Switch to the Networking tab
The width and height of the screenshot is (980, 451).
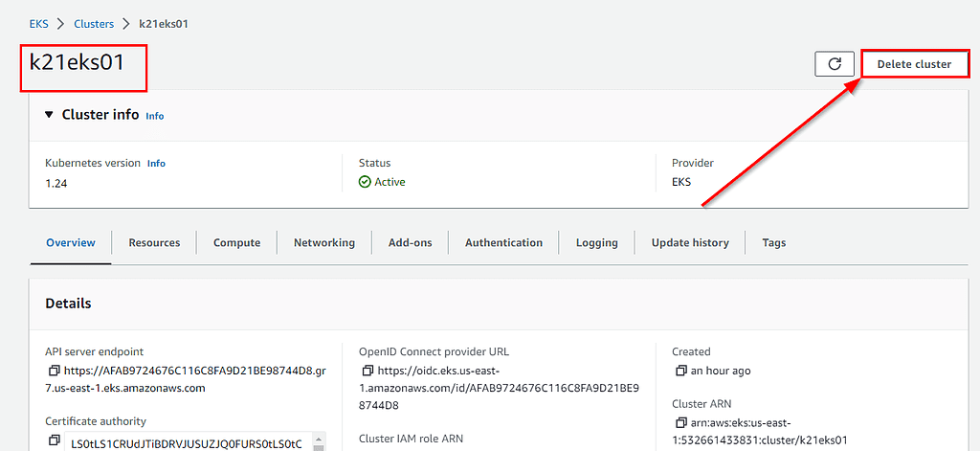pos(323,243)
